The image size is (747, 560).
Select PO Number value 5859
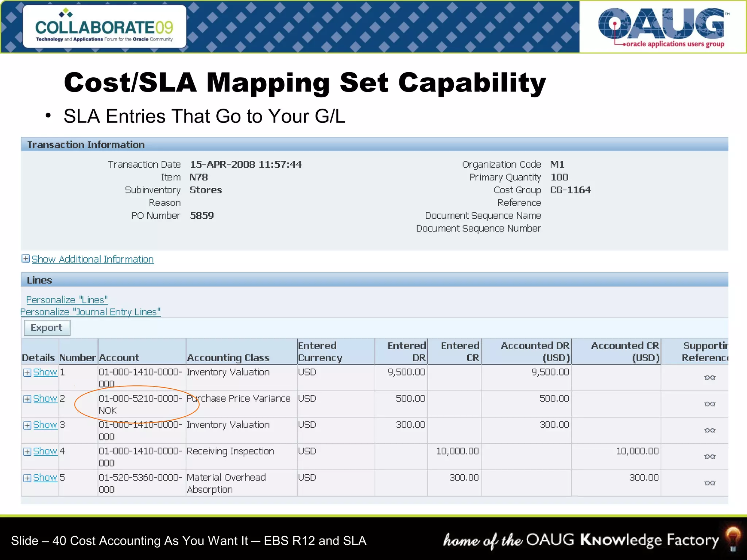[x=202, y=215]
